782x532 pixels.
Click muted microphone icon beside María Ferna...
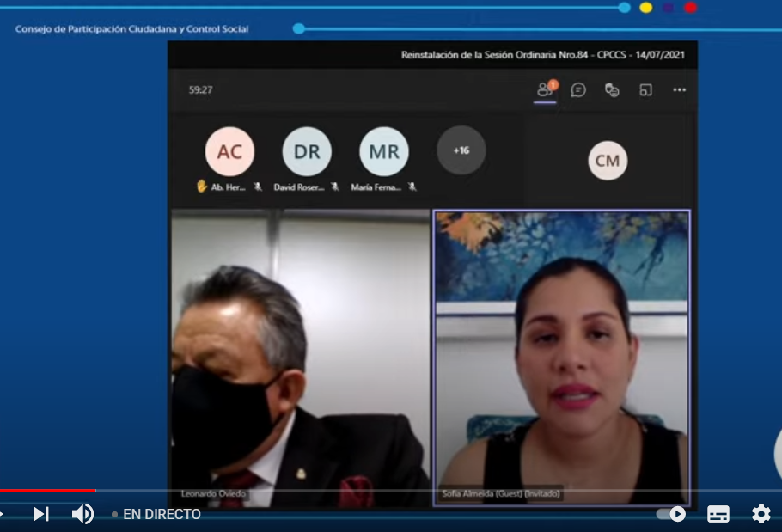[x=412, y=187]
